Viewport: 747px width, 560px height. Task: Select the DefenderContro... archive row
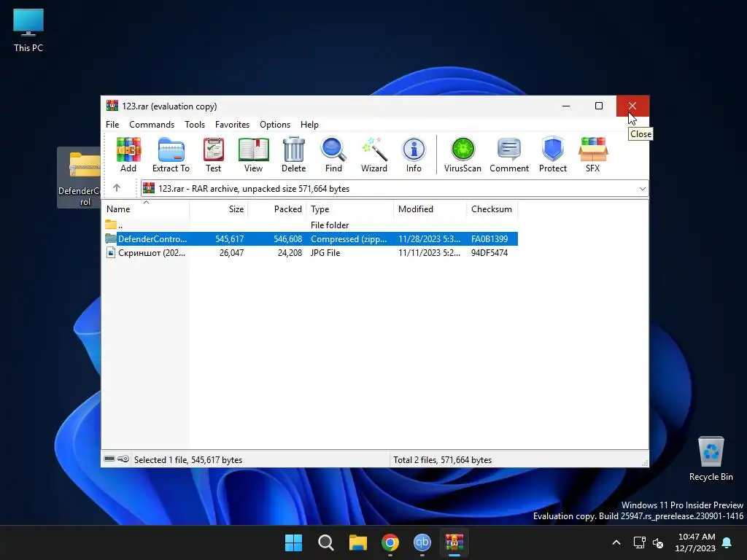(310, 238)
